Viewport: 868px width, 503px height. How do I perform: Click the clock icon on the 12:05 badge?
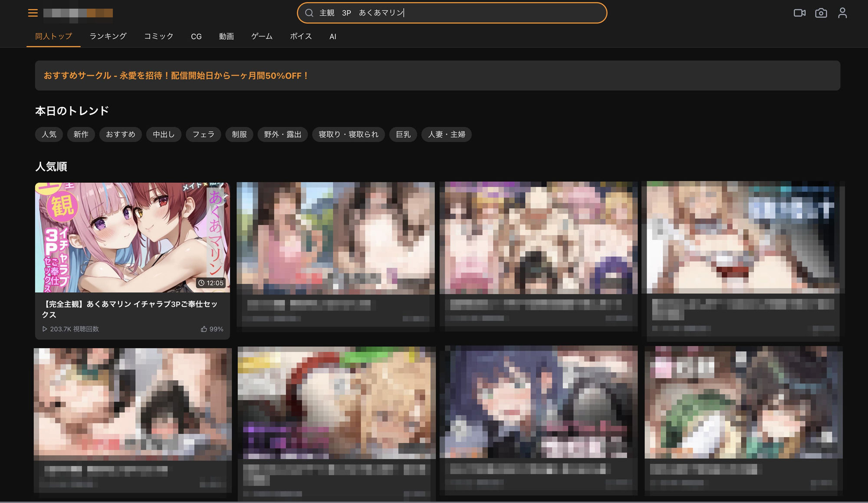click(202, 283)
